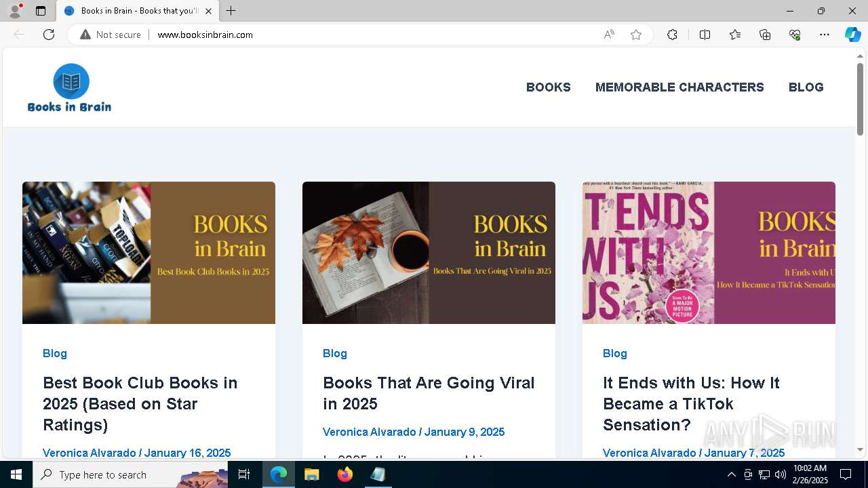
Task: Open Edge Settings and more menu
Action: click(x=825, y=35)
